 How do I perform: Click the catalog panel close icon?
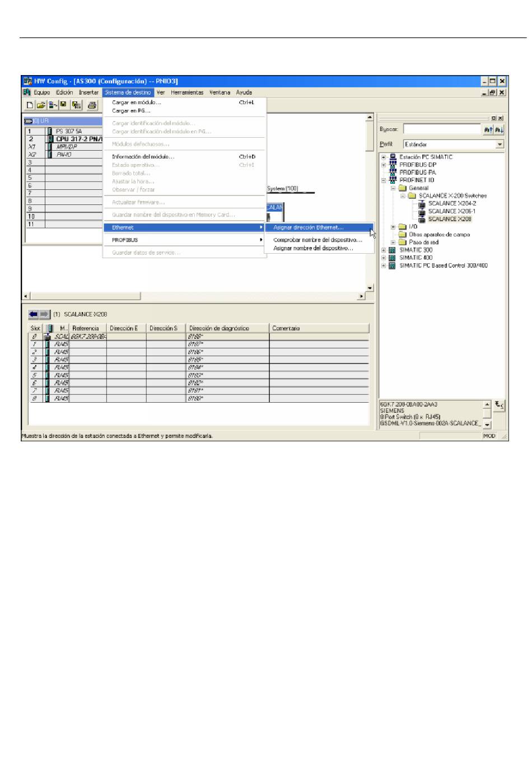pos(501,118)
